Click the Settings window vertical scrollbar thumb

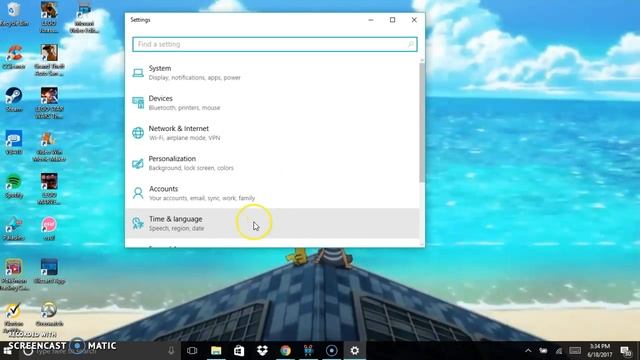pos(422,122)
